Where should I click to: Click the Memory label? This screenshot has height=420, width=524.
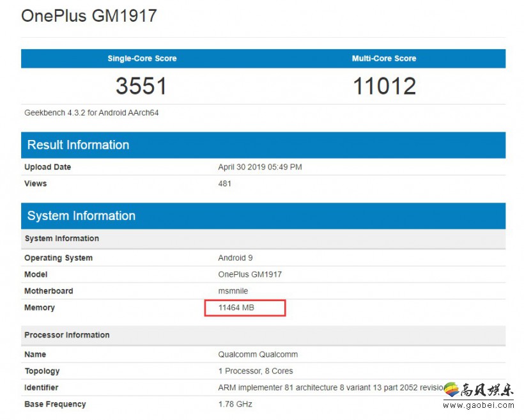pyautogui.click(x=40, y=307)
